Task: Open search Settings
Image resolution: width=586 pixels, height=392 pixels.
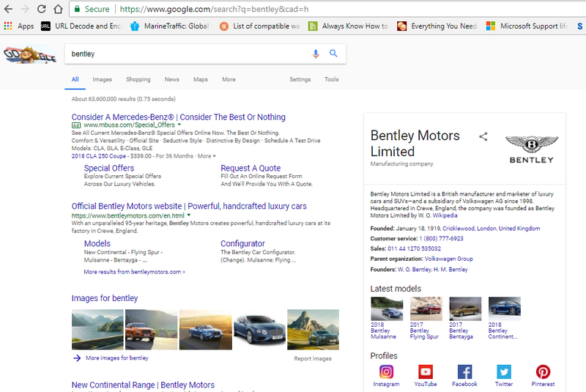Action: coord(300,79)
